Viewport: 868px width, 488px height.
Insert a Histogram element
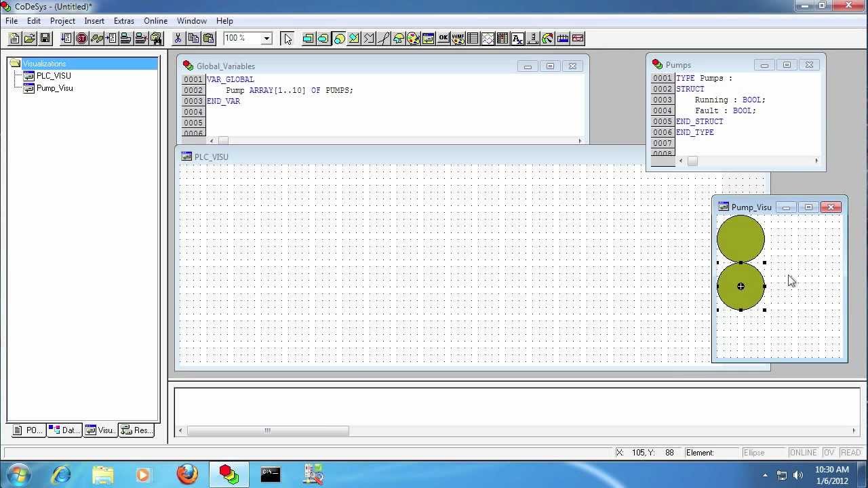(577, 39)
